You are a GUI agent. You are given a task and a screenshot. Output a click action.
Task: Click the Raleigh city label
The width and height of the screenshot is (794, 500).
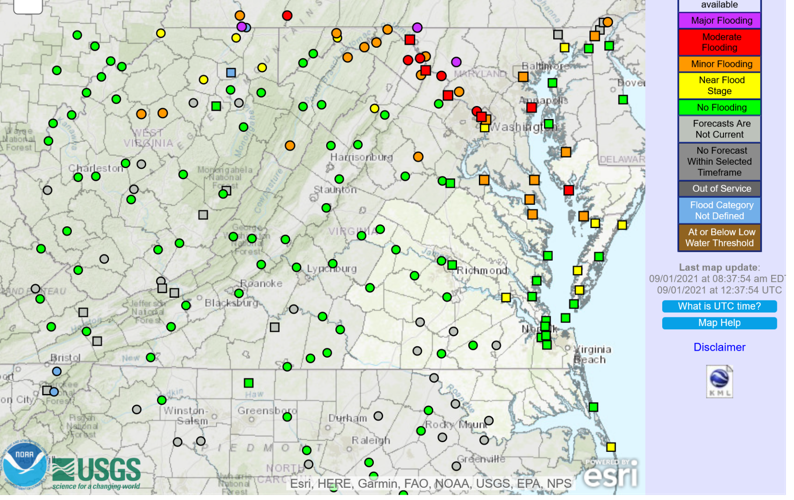[371, 440]
